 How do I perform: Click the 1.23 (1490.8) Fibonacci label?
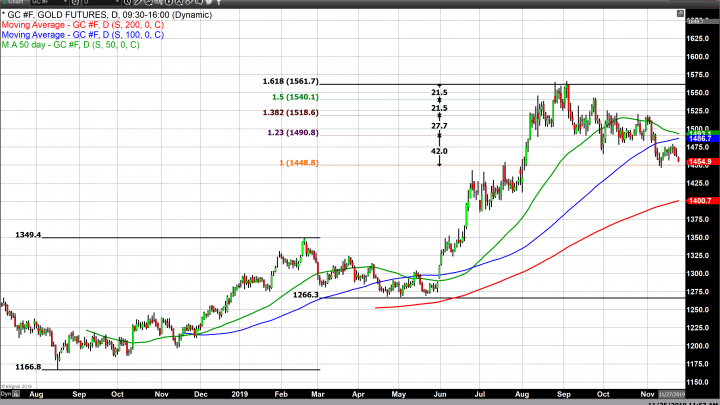(293, 132)
